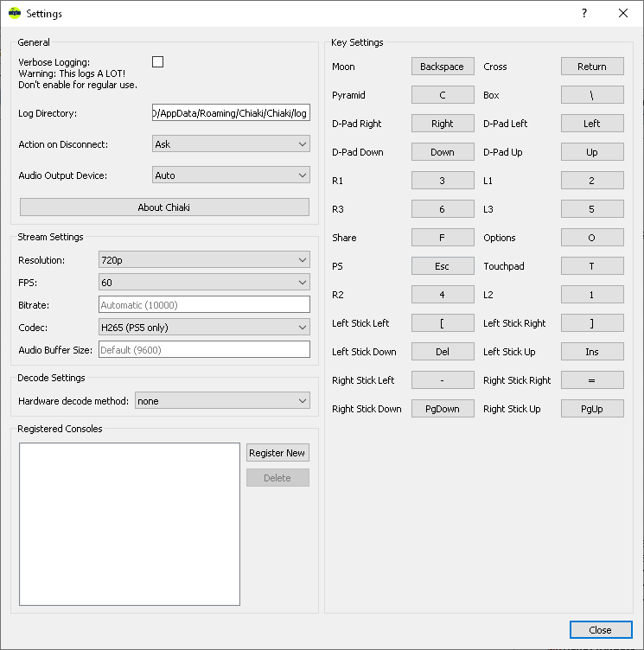Click the R1 key binding button
The image size is (644, 650).
coord(443,181)
